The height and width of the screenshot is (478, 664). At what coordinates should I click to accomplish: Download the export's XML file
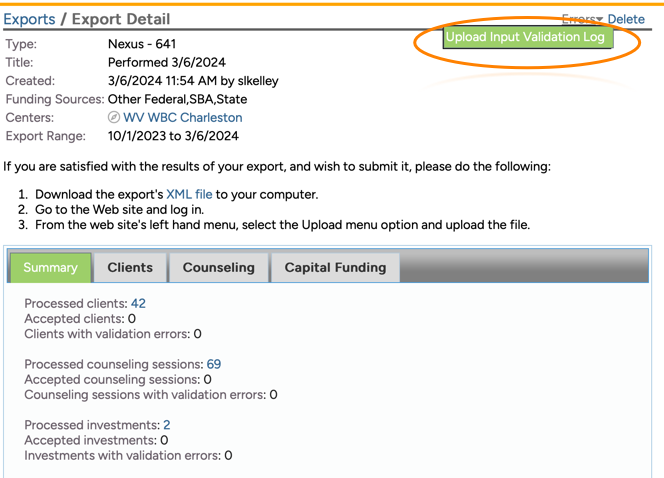189,194
